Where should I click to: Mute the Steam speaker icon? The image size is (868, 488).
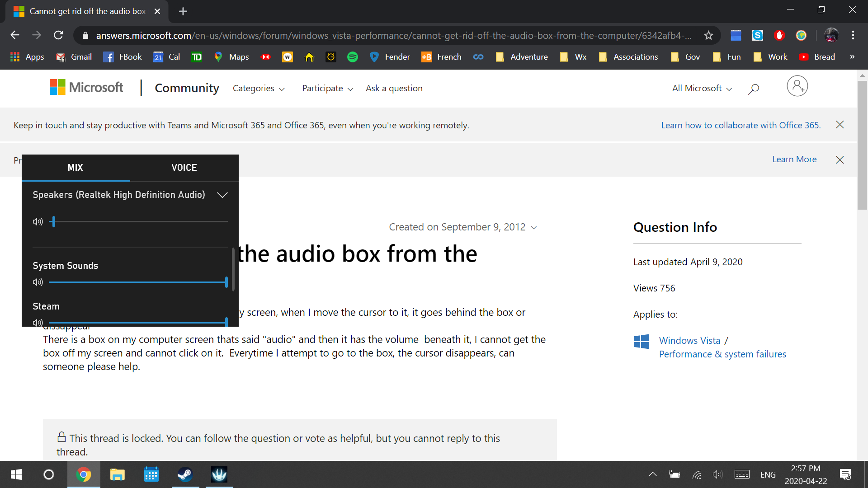click(x=38, y=323)
